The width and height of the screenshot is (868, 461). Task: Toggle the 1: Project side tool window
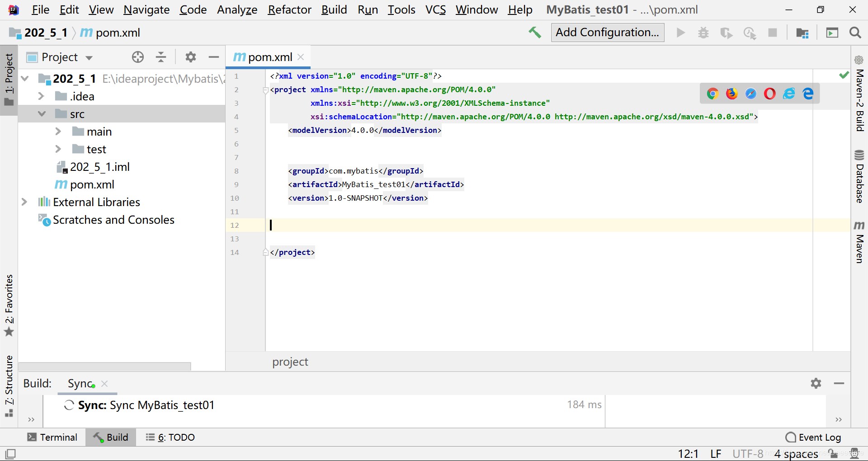[x=9, y=80]
